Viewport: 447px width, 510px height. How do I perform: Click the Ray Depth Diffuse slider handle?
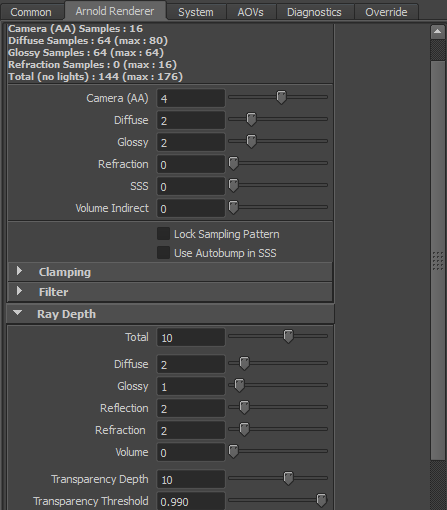coord(244,363)
